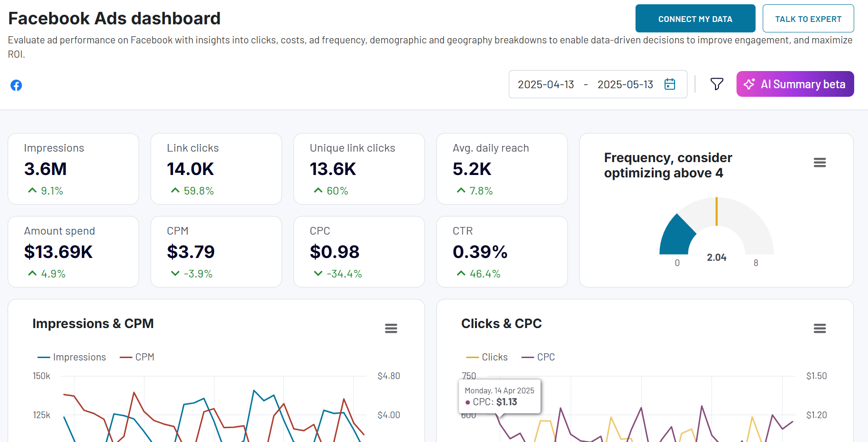Click the 59.8% link clicks change
This screenshot has height=442, width=868.
[192, 191]
